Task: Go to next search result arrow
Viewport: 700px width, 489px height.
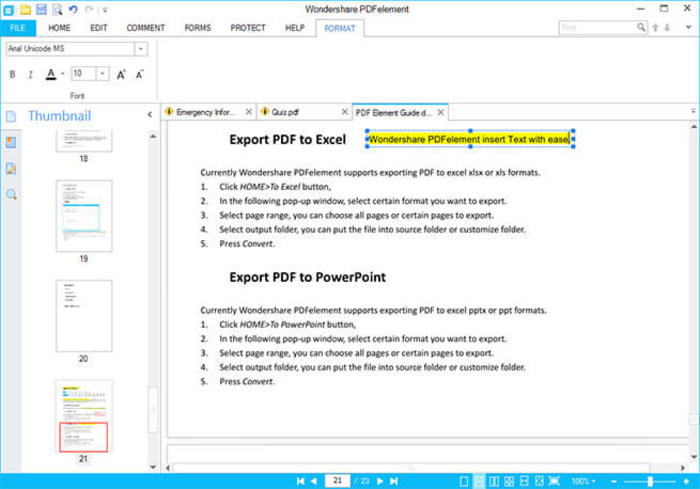Action: click(667, 28)
